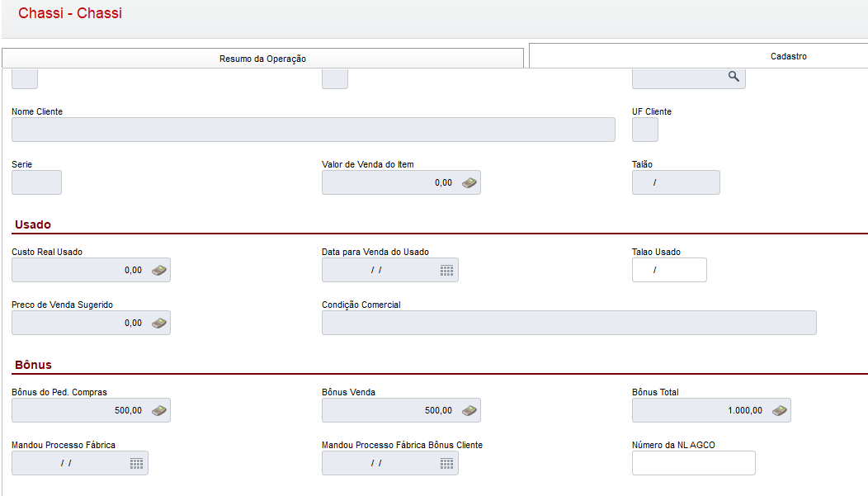Open calculator icon in Bônus Venda field
The width and height of the screenshot is (868, 496).
469,410
